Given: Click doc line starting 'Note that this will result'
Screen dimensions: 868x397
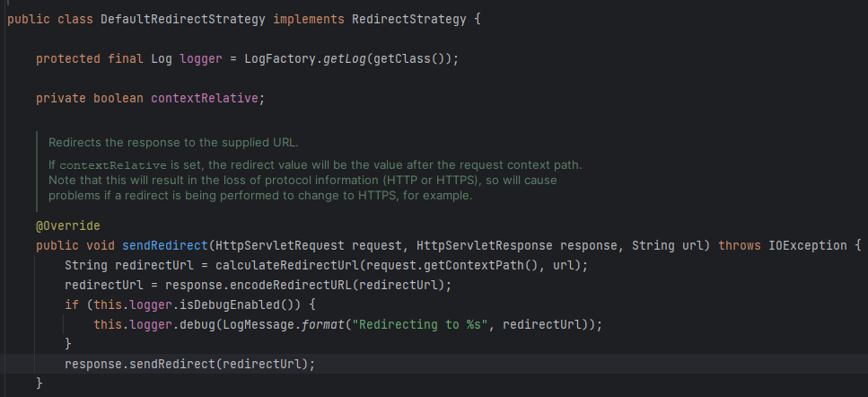Looking at the screenshot, I should pyautogui.click(x=302, y=181).
